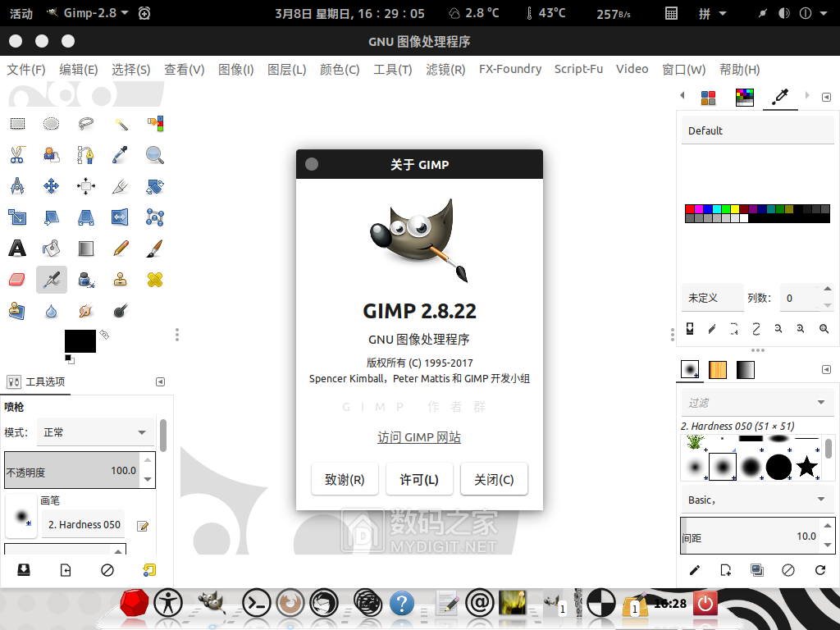Select the Shear tool
Screen dimensions: 840x630
(x=52, y=217)
